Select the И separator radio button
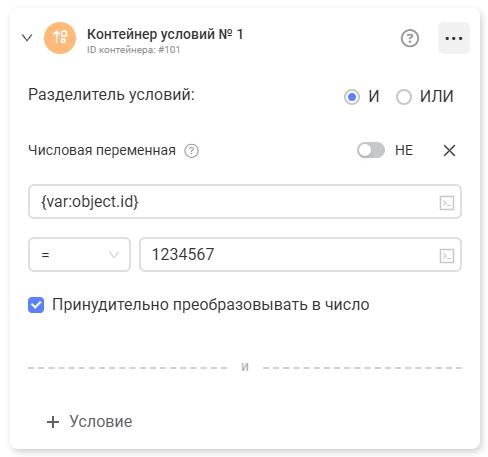 [x=352, y=97]
